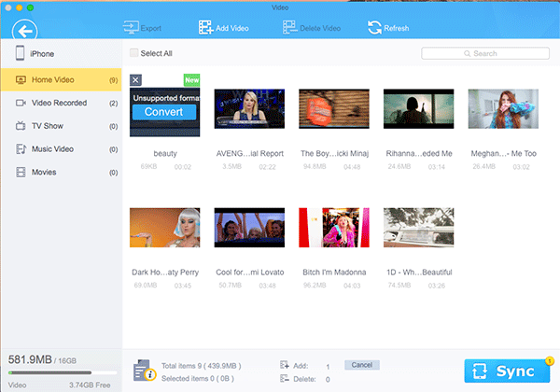Click the Movies filmstrip icon
The width and height of the screenshot is (560, 392).
(x=21, y=172)
